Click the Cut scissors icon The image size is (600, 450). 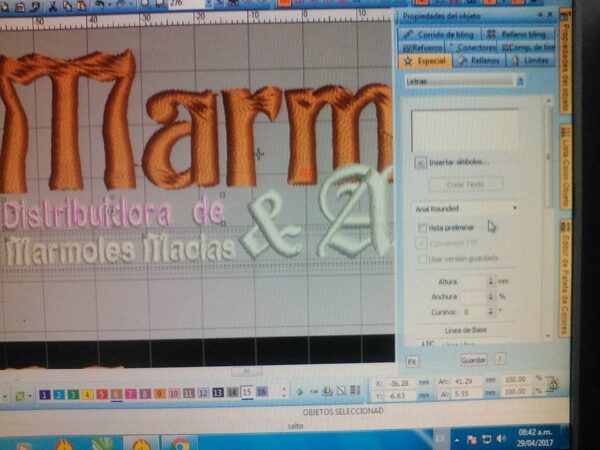52,6
